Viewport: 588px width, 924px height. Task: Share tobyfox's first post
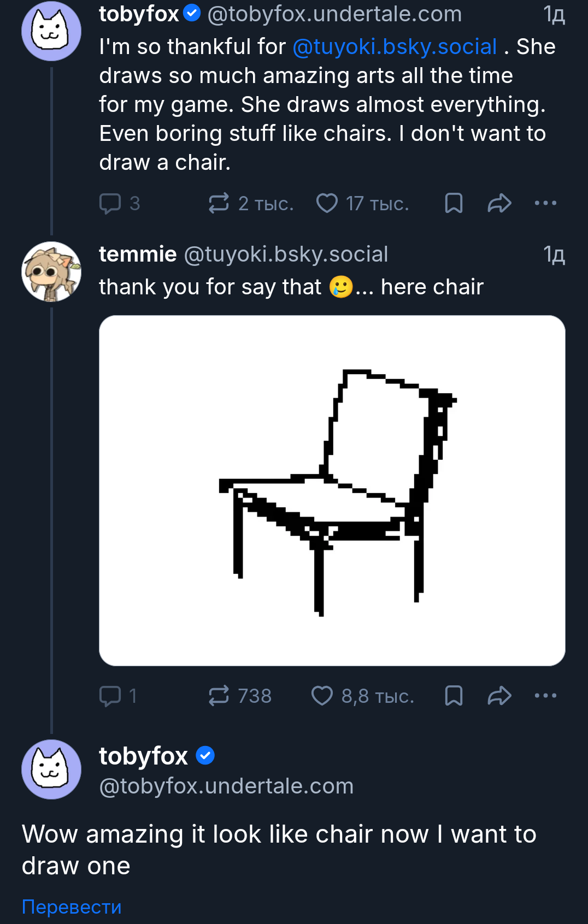[499, 203]
